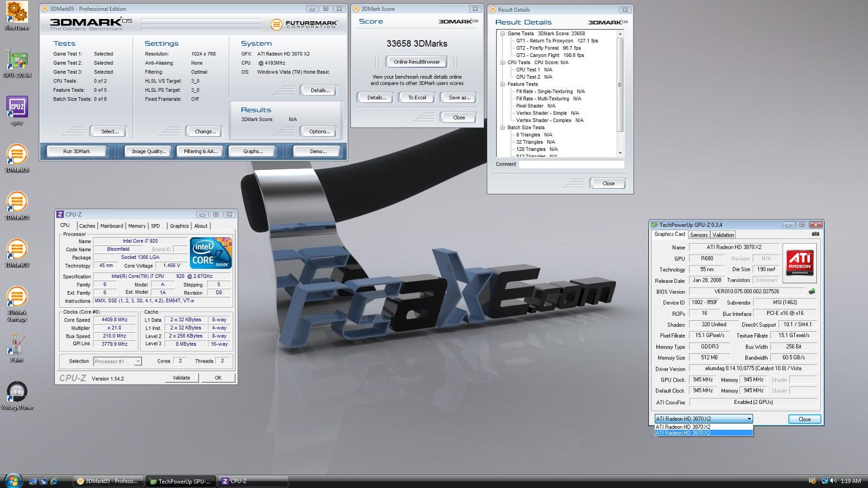Select the highlighted second ATI Radeon HD 3870 X2 entry
Viewport: 868px width, 488px height.
point(704,433)
